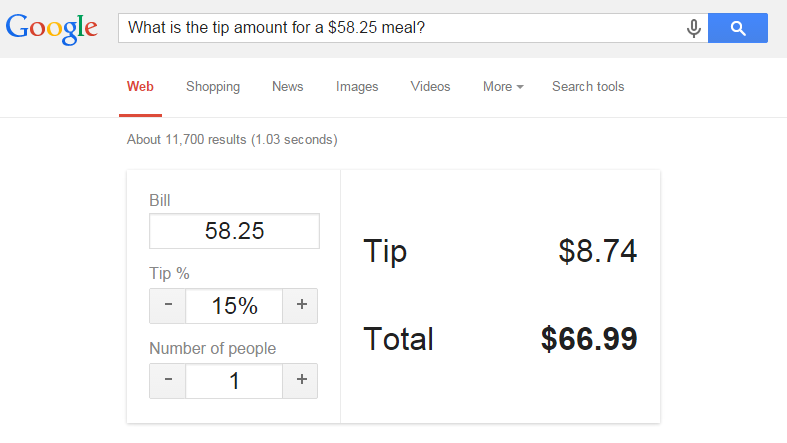Open the Videos results tab
Image resolution: width=787 pixels, height=443 pixels.
pyautogui.click(x=430, y=87)
